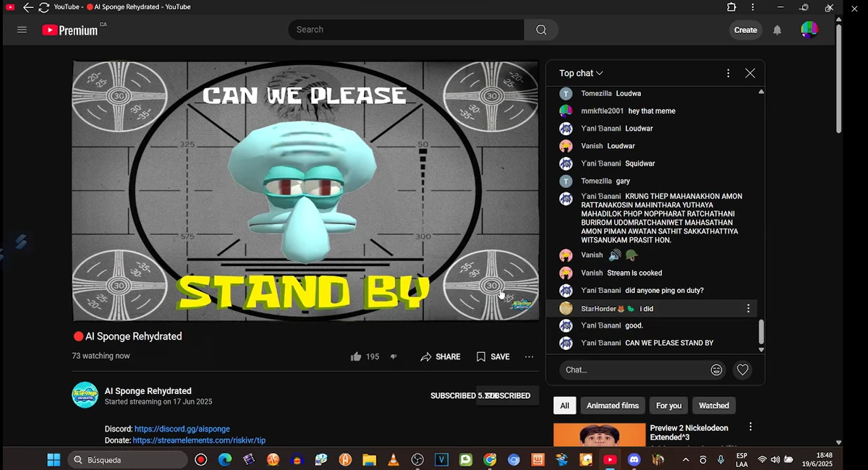Open the emoji picker in live chat
The image size is (868, 470).
tap(716, 369)
